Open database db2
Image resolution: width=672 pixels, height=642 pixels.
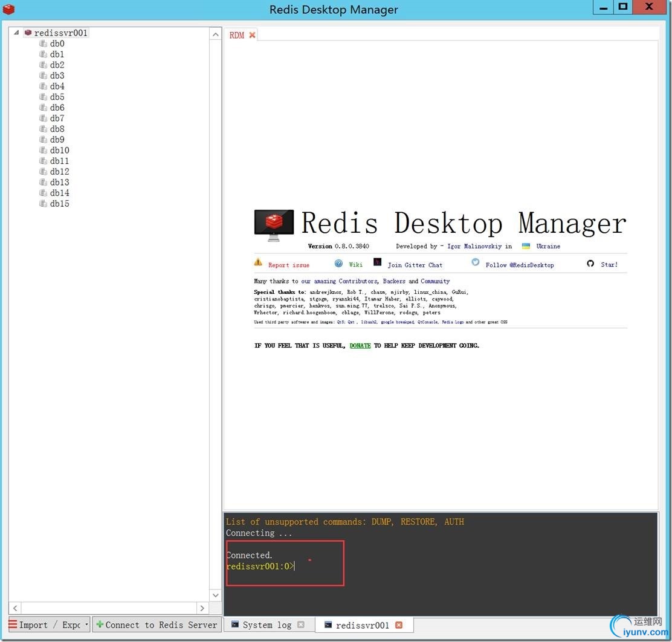point(57,65)
